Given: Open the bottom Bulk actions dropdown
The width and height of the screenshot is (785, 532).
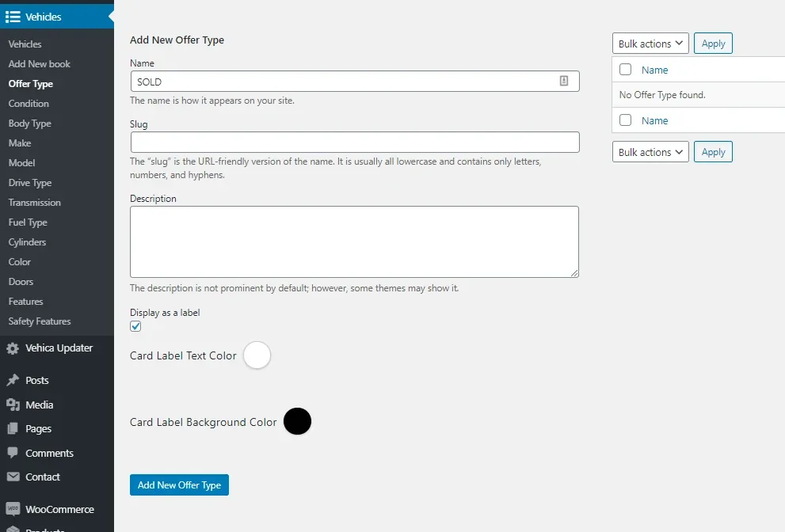Looking at the screenshot, I should [650, 152].
